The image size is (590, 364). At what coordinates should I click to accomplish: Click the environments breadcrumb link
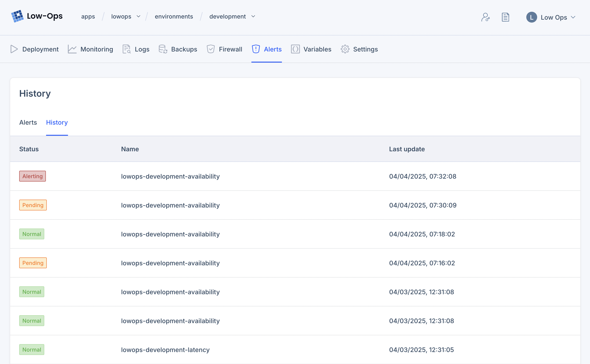(x=174, y=16)
